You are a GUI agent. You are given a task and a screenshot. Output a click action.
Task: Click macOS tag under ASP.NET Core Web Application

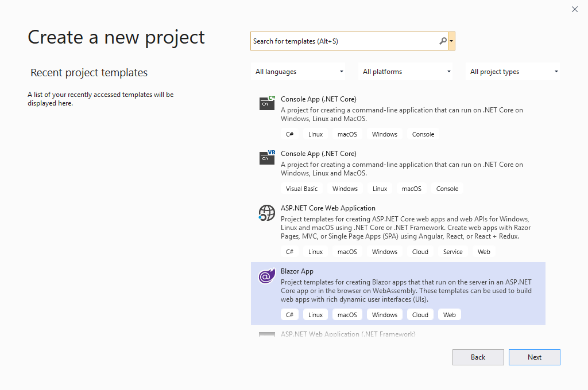point(347,252)
